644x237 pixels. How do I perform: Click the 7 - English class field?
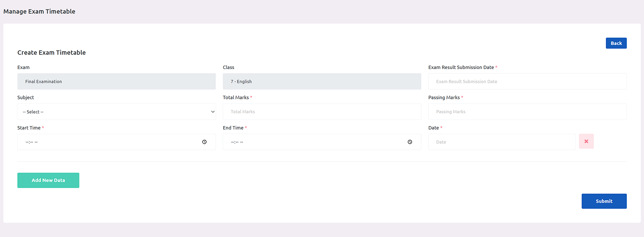click(x=322, y=81)
